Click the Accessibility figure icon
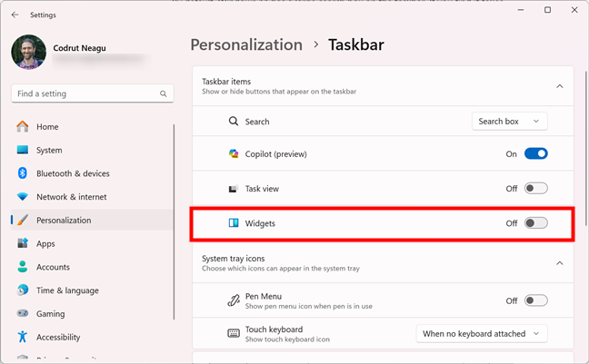The height and width of the screenshot is (364, 589). click(x=23, y=337)
